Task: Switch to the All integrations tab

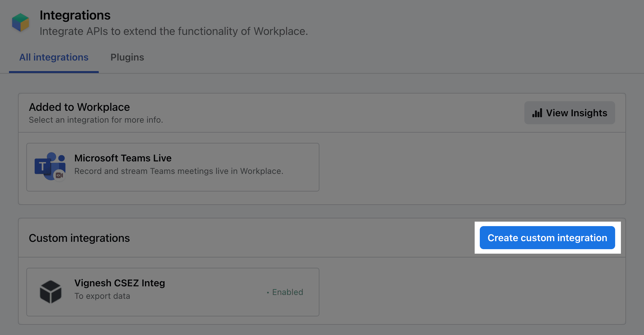Action: click(x=54, y=57)
